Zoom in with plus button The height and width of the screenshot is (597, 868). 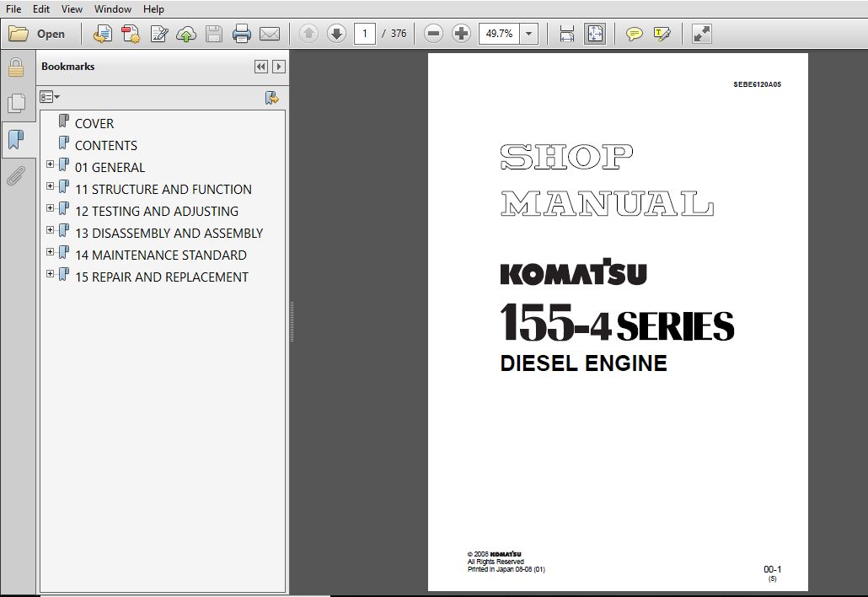pos(461,34)
